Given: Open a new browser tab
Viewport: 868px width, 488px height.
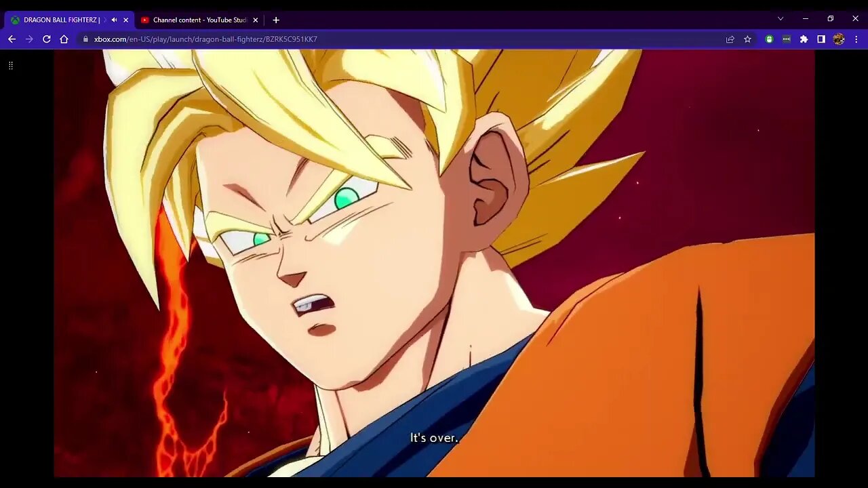Looking at the screenshot, I should (276, 20).
